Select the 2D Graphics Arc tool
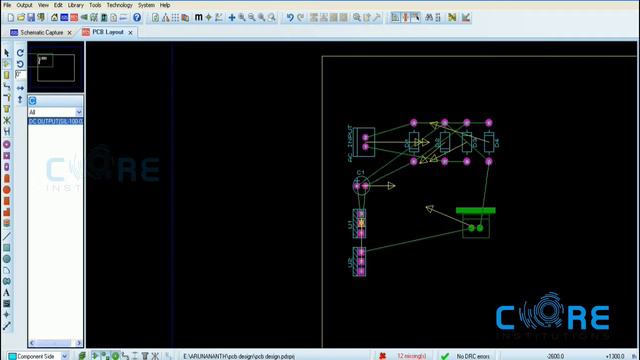 point(7,270)
